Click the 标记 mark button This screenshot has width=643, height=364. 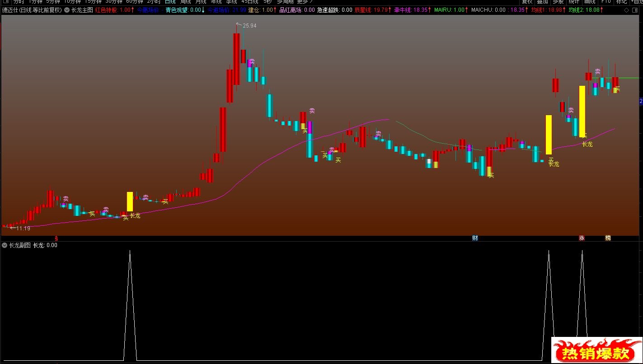621,2
